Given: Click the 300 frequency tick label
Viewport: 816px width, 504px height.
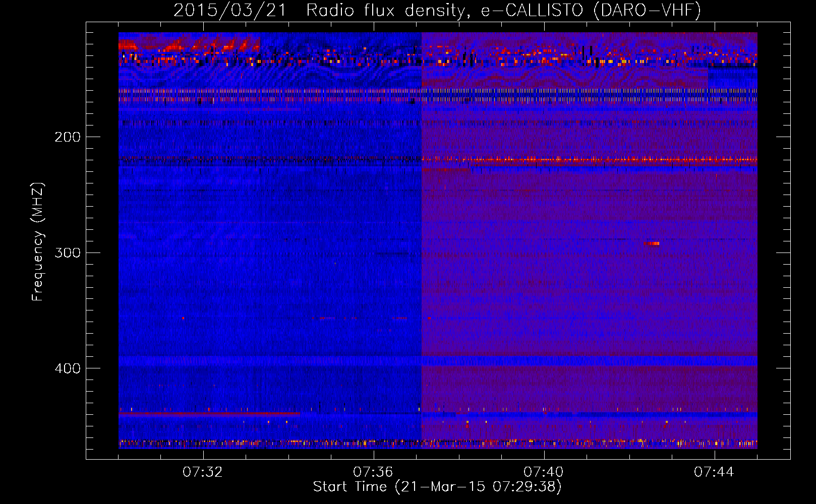Looking at the screenshot, I should pos(68,253).
